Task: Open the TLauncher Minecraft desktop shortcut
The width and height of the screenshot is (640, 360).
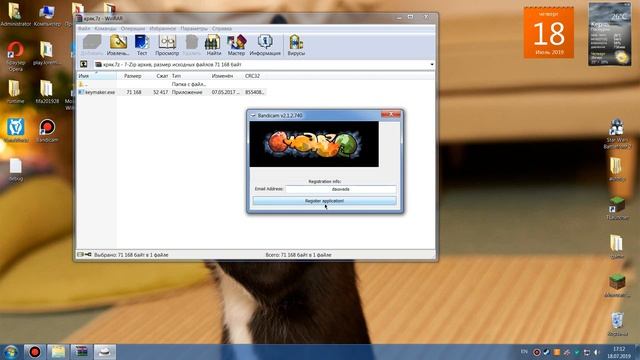Action: click(617, 208)
